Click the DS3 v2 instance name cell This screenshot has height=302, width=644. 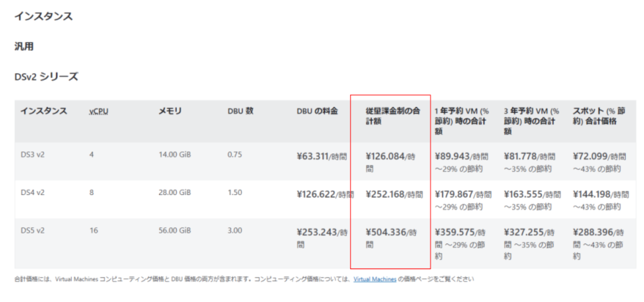click(32, 154)
